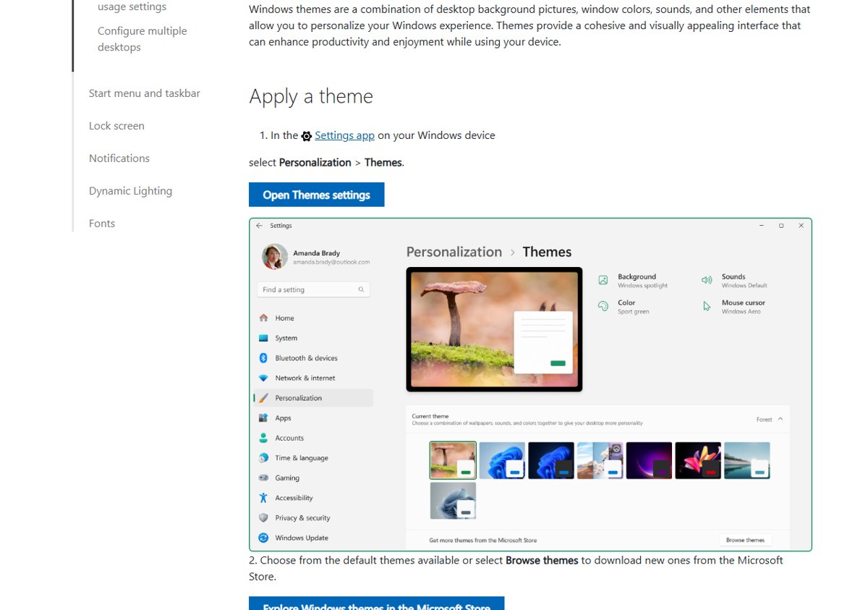Click inside the Find a setting field
This screenshot has width=868, height=610.
[x=313, y=289]
